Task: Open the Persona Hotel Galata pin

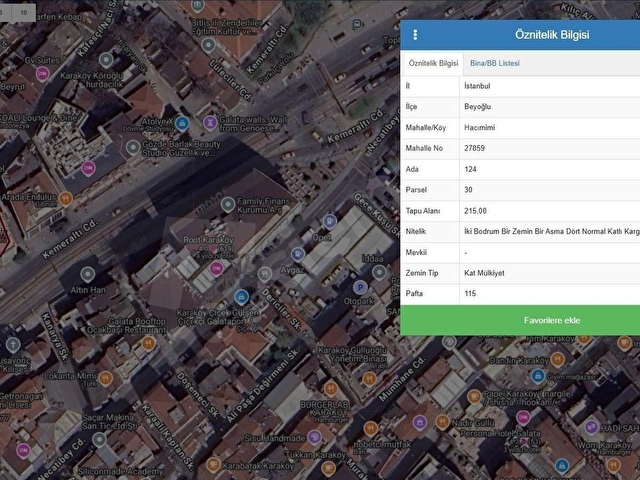Action: point(523,418)
